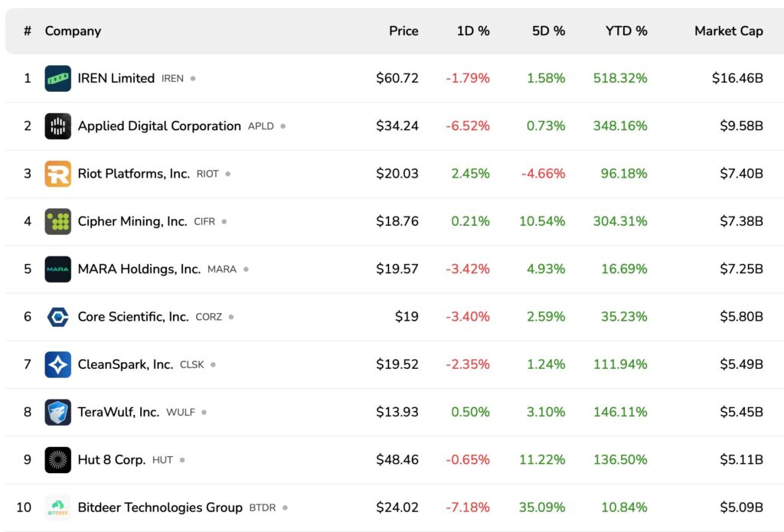Image resolution: width=784 pixels, height=532 pixels.
Task: Click the Bitdeer Technologies logo icon
Action: 57,508
